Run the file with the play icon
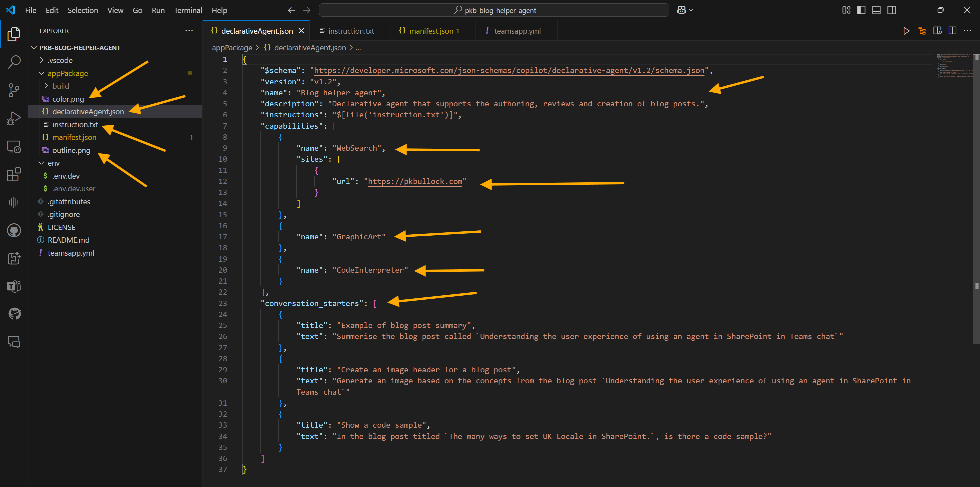Viewport: 980px width, 487px height. pos(907,31)
